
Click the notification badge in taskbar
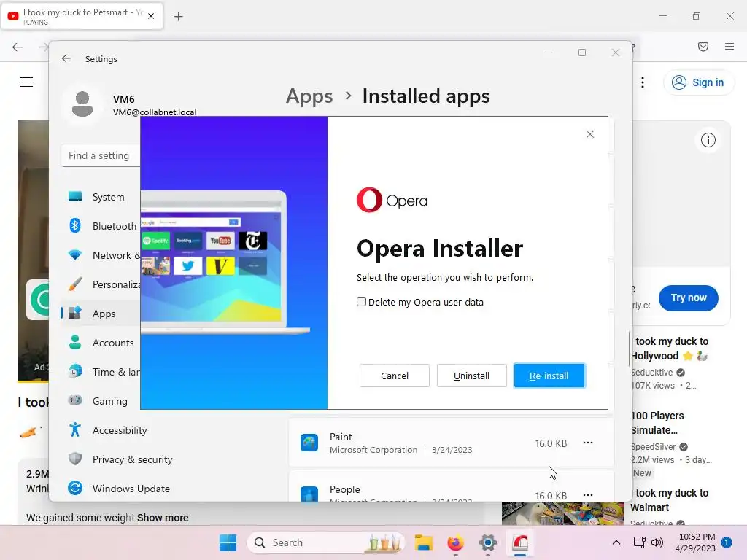[727, 542]
